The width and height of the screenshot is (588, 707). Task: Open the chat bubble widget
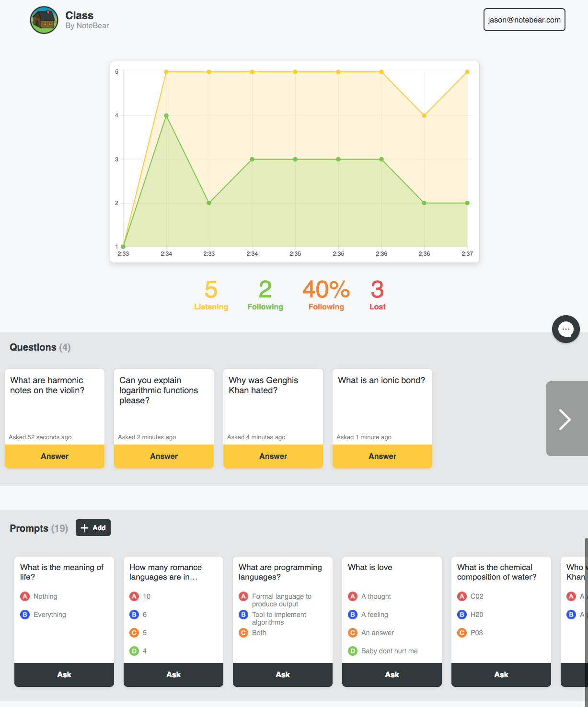[x=566, y=329]
